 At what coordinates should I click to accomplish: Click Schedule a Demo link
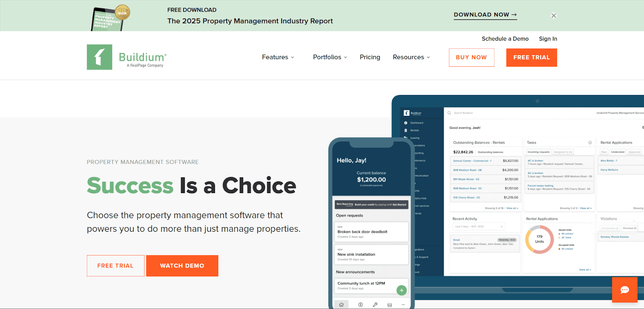pyautogui.click(x=505, y=39)
